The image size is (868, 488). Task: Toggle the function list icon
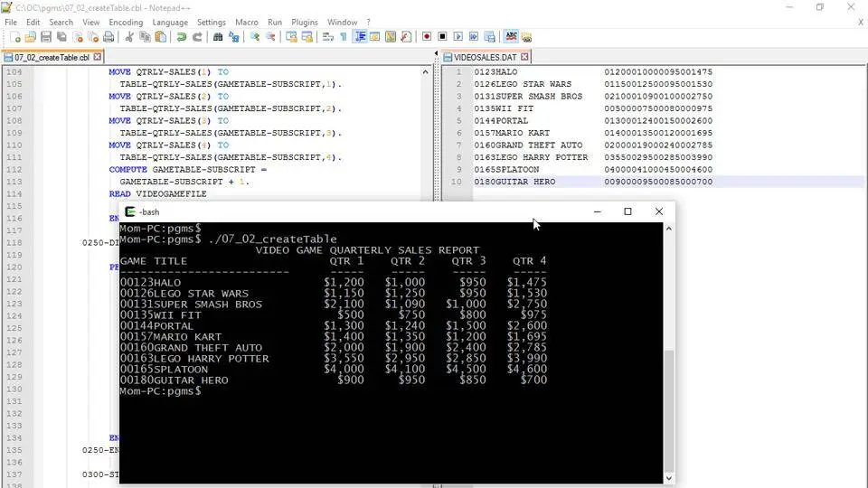(406, 37)
